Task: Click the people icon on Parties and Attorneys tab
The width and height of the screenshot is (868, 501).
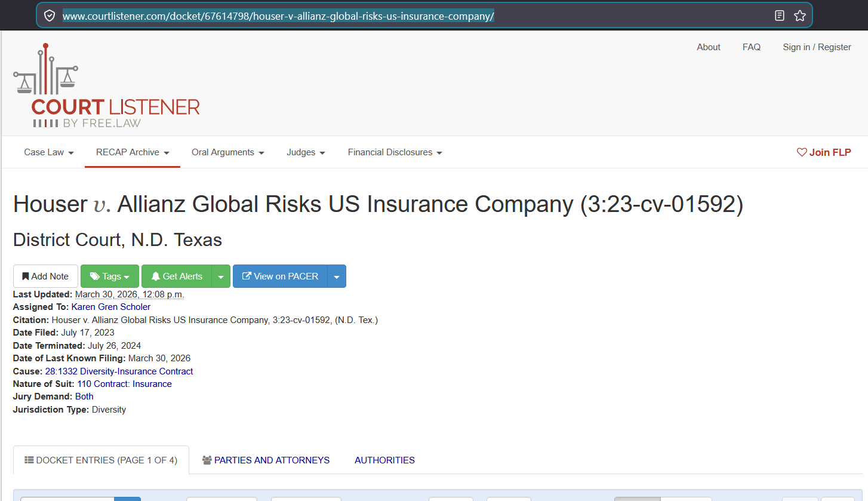Action: (x=207, y=460)
